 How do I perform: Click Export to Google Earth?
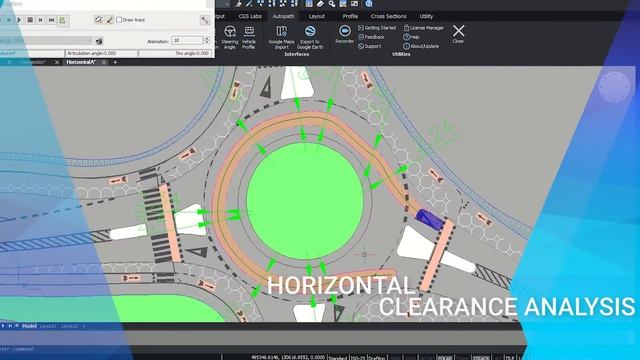tap(310, 38)
